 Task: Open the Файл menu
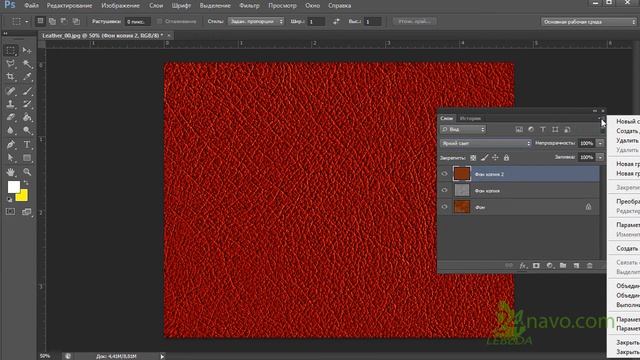click(31, 6)
